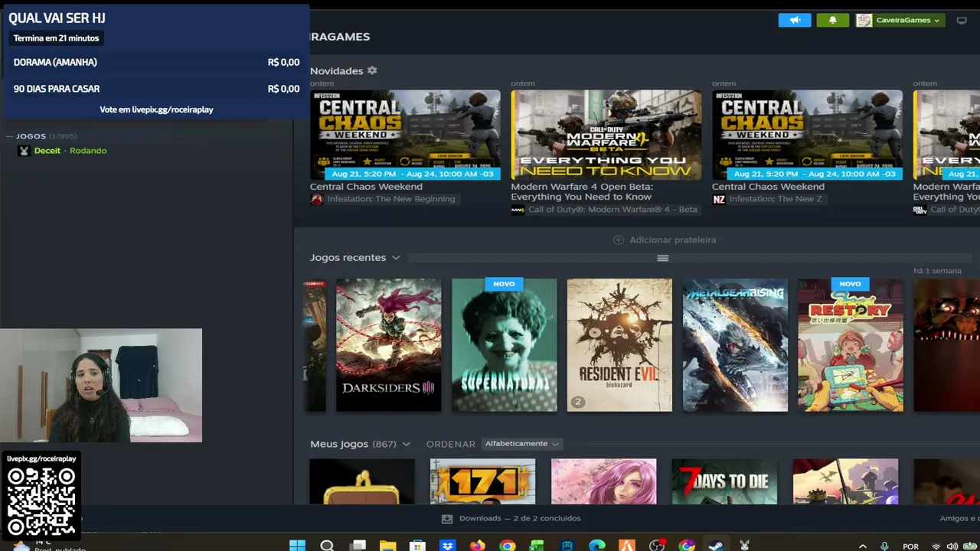Screen dimensions: 980x551
Task: Open Windows Search from the taskbar
Action: pyautogui.click(x=327, y=546)
